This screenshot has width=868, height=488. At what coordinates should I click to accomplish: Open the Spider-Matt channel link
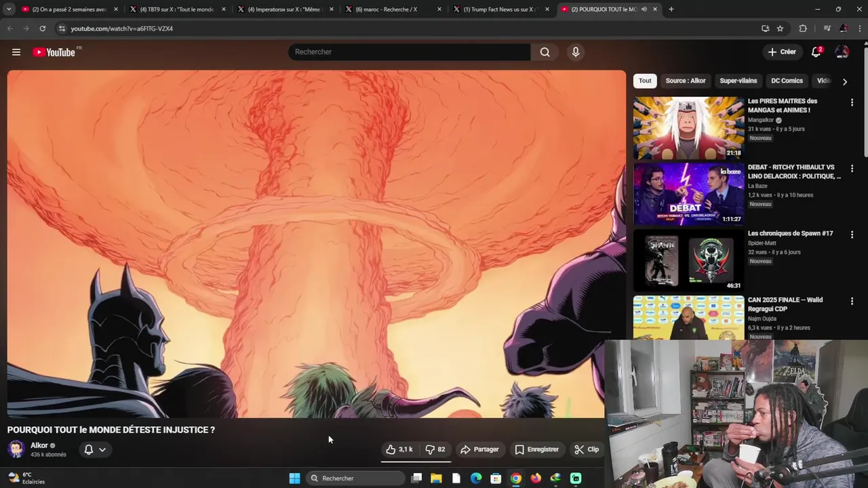[x=762, y=243]
